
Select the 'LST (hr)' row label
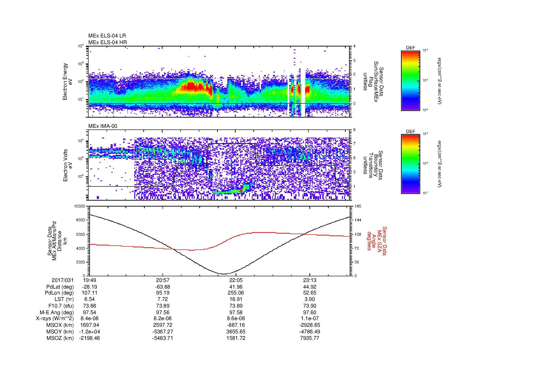click(x=64, y=300)
